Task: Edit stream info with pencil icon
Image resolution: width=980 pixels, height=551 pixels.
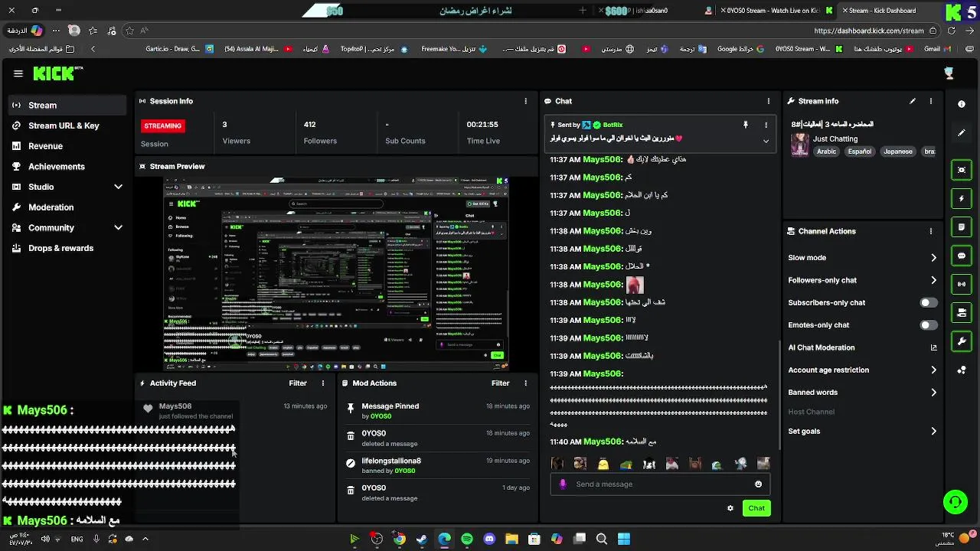Action: pos(913,101)
